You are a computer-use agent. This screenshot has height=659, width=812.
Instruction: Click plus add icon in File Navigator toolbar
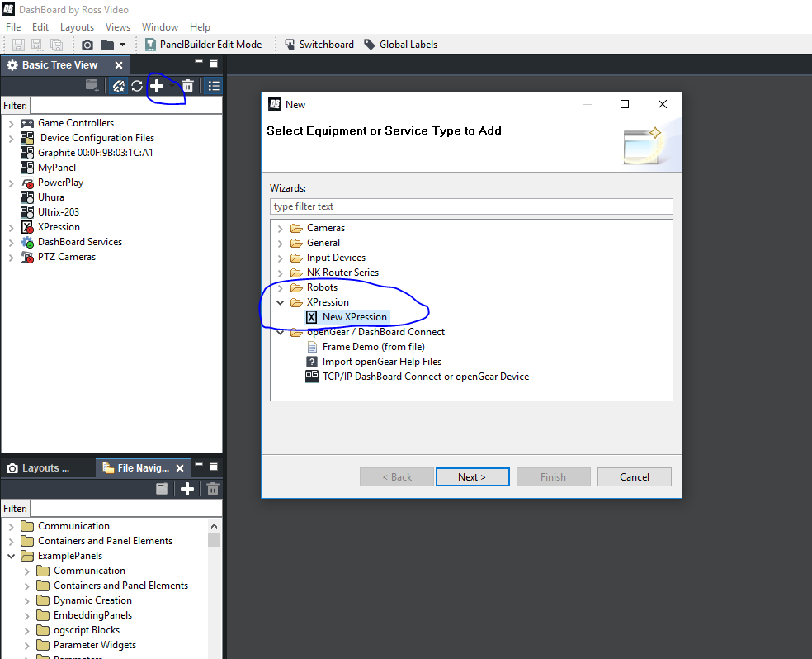click(187, 489)
